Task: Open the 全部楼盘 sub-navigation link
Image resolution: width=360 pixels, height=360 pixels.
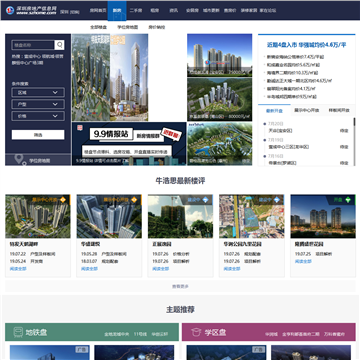Action: [x=98, y=27]
